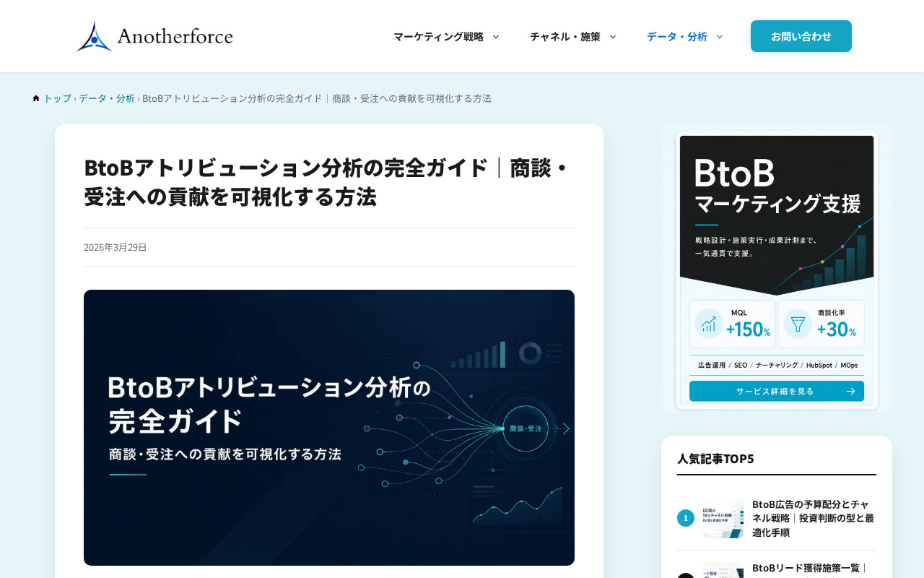Click サービス詳細を見る banner button
Image resolution: width=924 pixels, height=578 pixels.
[777, 391]
